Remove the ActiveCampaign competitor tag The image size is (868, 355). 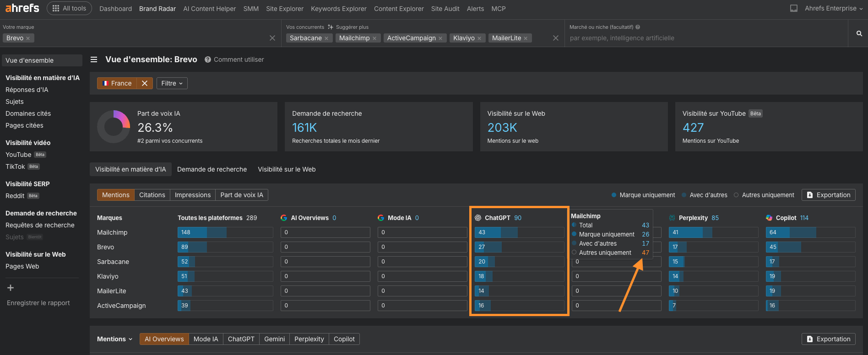(x=440, y=38)
